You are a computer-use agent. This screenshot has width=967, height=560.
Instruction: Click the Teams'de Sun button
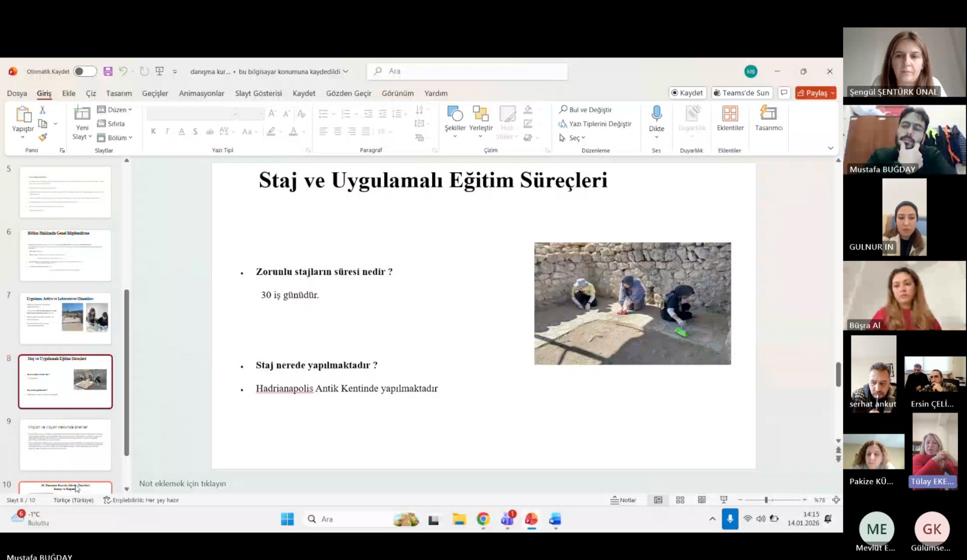(x=741, y=93)
